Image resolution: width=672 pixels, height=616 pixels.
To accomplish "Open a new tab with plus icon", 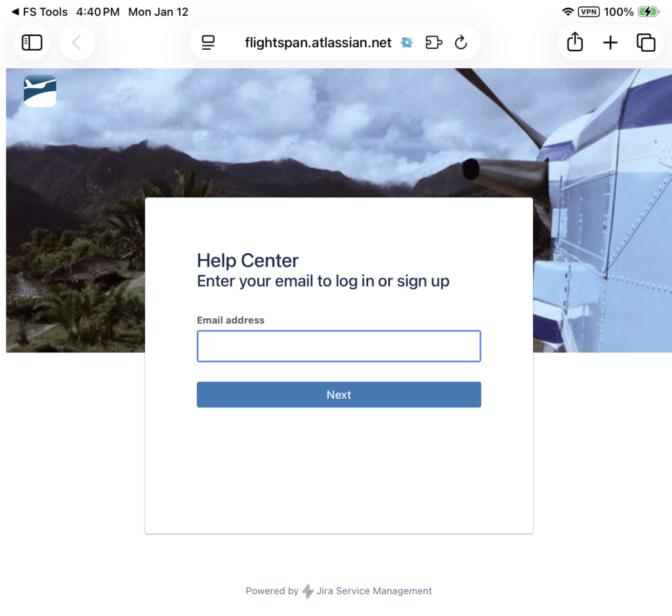I will coord(610,43).
